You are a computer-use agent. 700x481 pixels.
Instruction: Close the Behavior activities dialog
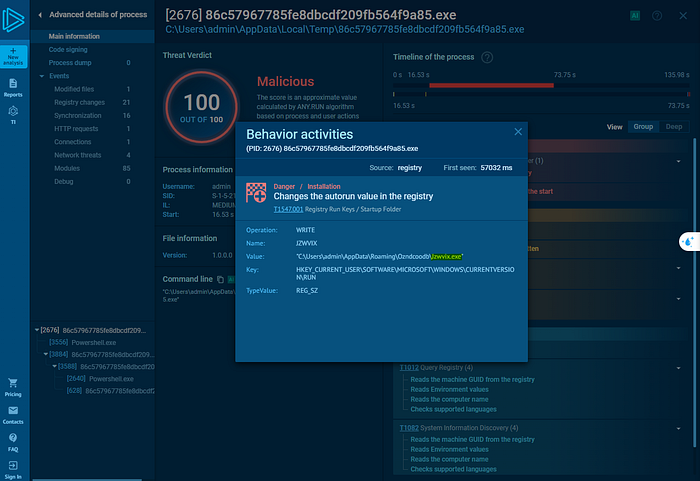518,132
